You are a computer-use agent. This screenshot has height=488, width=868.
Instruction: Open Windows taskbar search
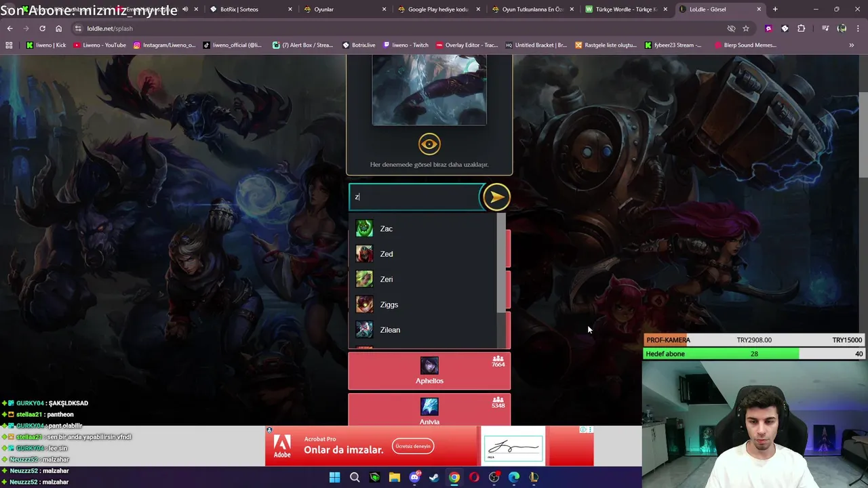click(355, 477)
